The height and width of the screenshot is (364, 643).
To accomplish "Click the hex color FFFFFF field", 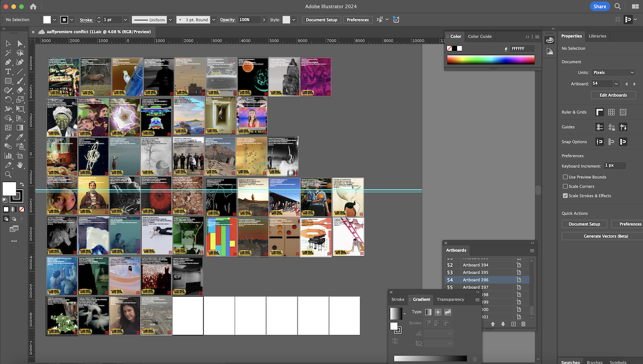I will [x=522, y=48].
